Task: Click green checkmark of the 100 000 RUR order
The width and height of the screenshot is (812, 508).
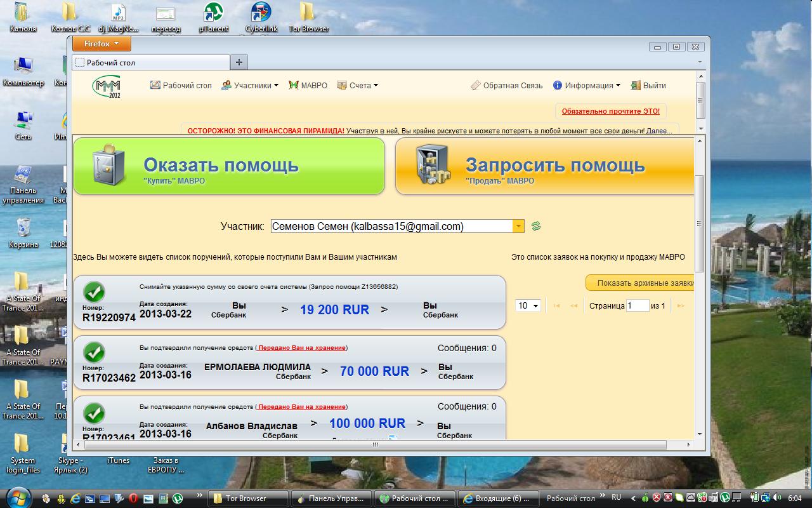Action: pos(94,413)
